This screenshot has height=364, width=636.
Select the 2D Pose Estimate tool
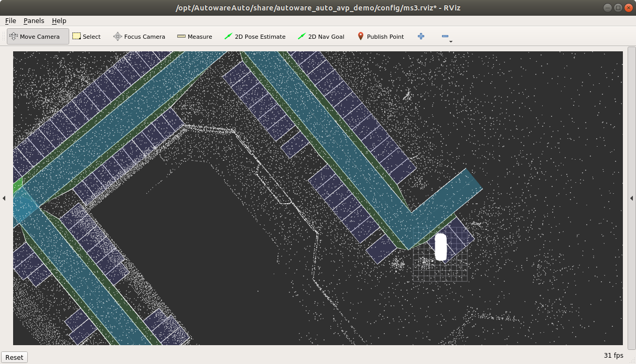pyautogui.click(x=255, y=37)
